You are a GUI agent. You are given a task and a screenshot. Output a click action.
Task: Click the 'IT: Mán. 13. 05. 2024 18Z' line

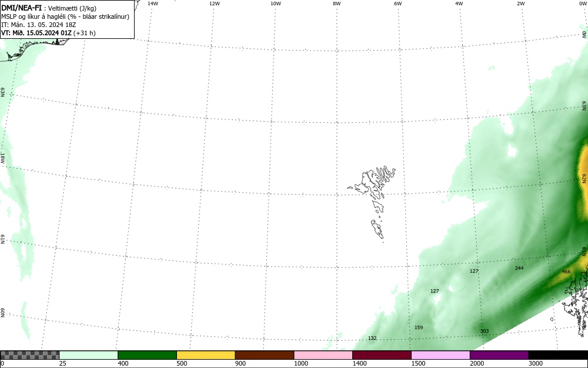click(38, 25)
